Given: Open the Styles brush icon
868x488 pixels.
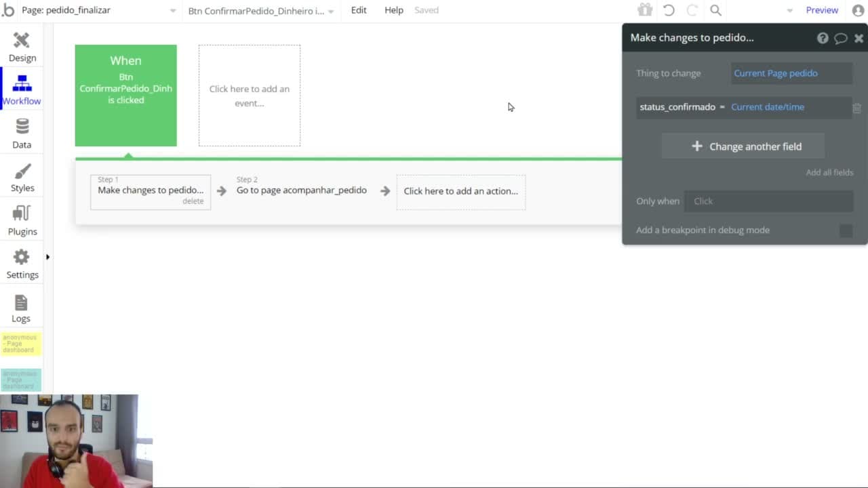Looking at the screenshot, I should pyautogui.click(x=22, y=170).
